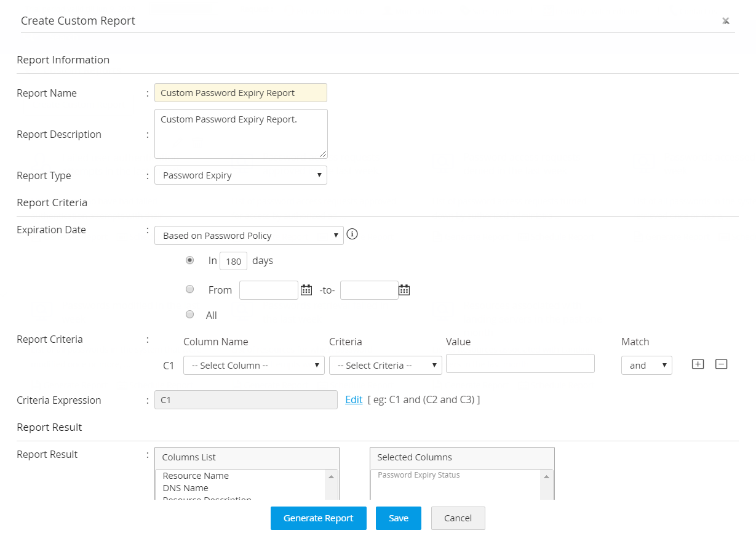Open the Select Criteria dropdown
The height and width of the screenshot is (541, 756).
[x=385, y=365]
